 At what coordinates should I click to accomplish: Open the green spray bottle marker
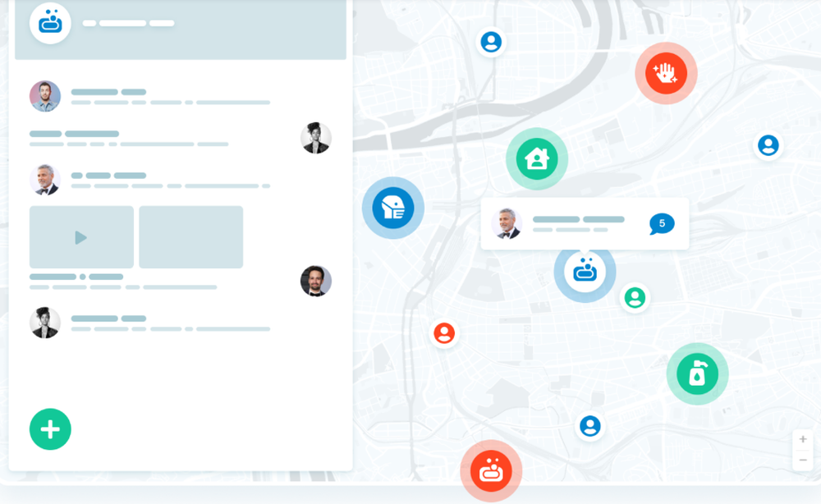[697, 373]
